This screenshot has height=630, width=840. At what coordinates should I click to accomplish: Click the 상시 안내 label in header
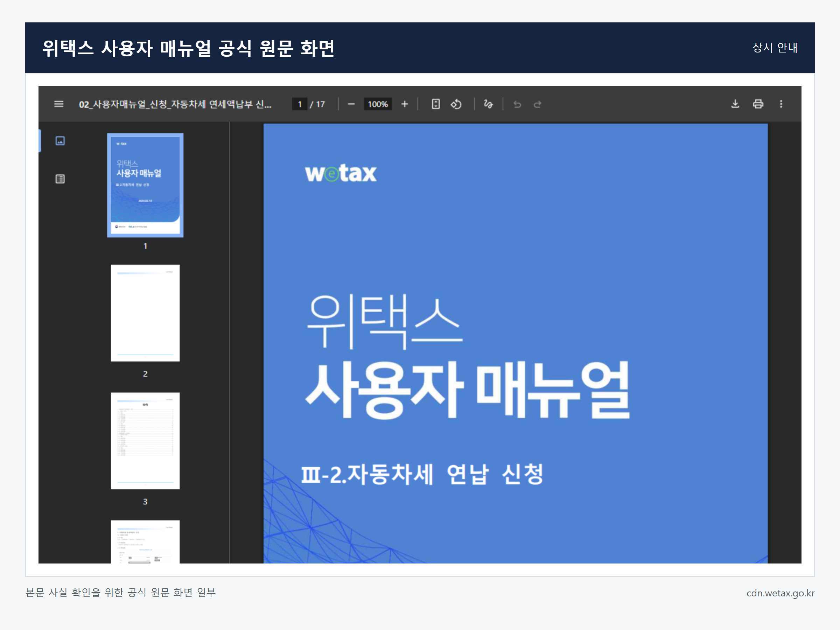775,48
